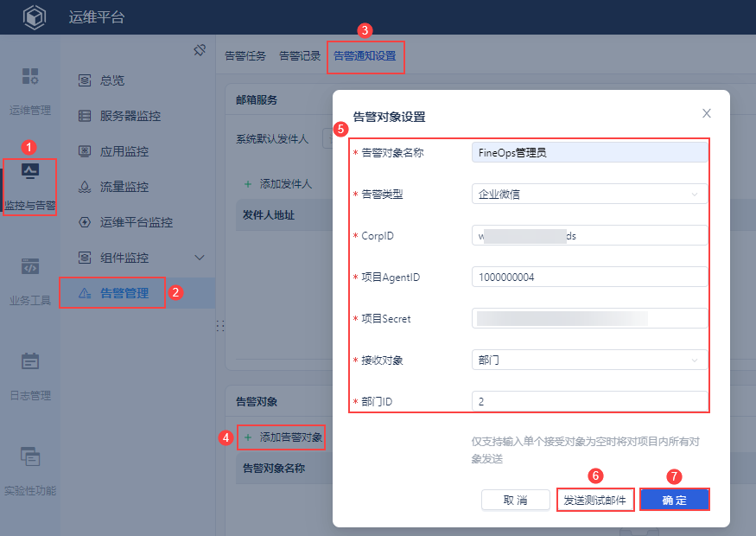Click the 系统默认发件人 label
This screenshot has width=756, height=536.
pyautogui.click(x=272, y=139)
